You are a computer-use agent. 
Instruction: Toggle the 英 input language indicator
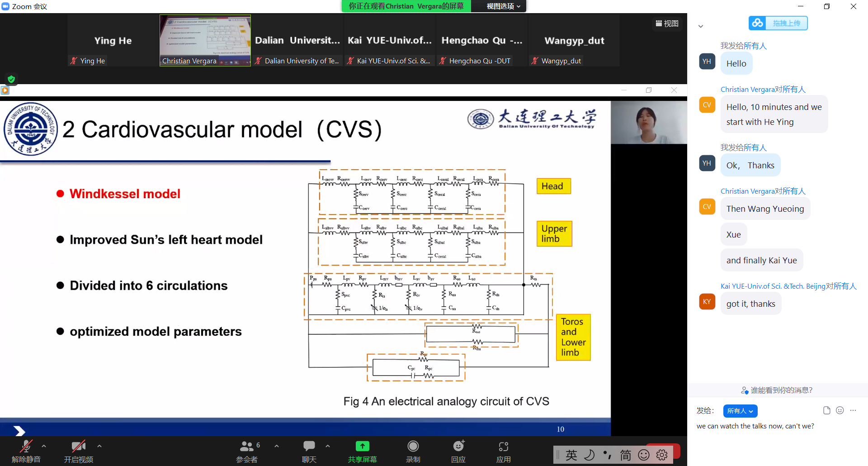[x=571, y=455]
